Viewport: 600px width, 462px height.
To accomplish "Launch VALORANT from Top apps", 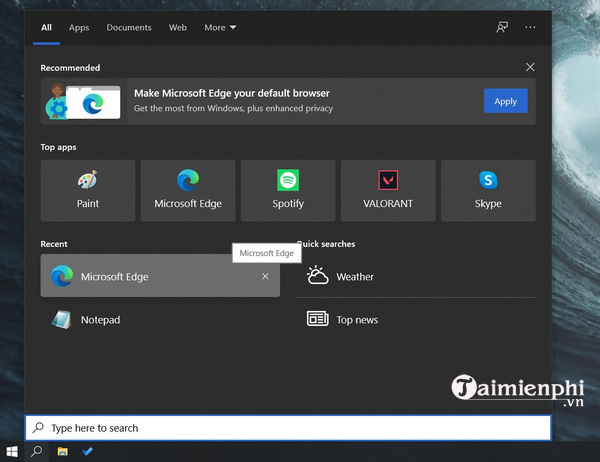I will click(388, 190).
